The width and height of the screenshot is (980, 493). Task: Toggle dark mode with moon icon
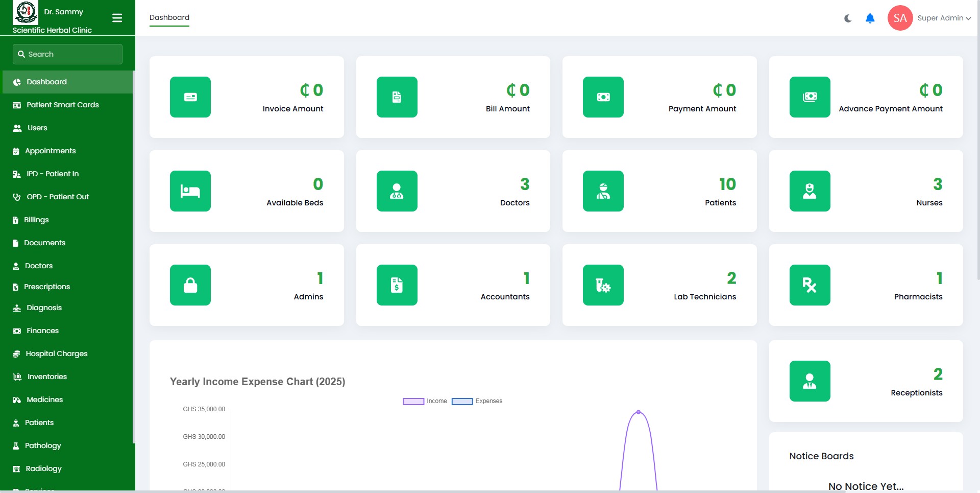coord(848,18)
